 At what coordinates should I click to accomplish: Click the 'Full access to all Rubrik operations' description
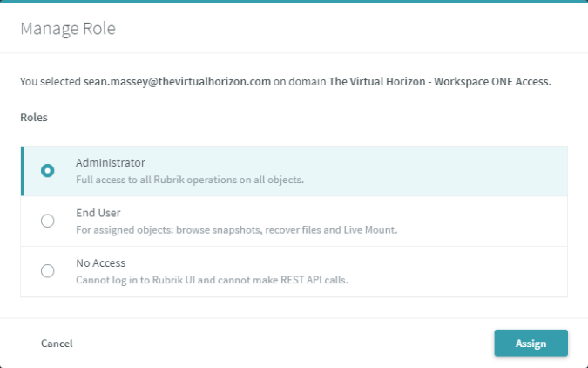(x=190, y=180)
